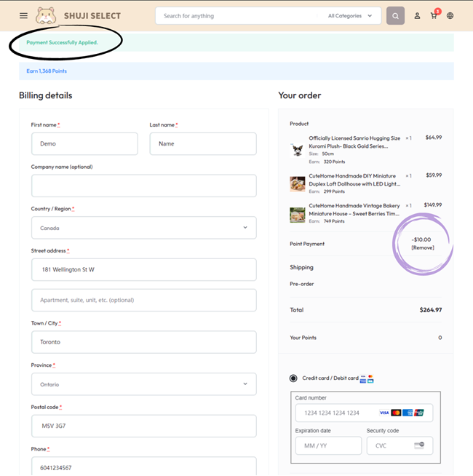
Task: Click the Mastercard logo
Action: [396, 413]
